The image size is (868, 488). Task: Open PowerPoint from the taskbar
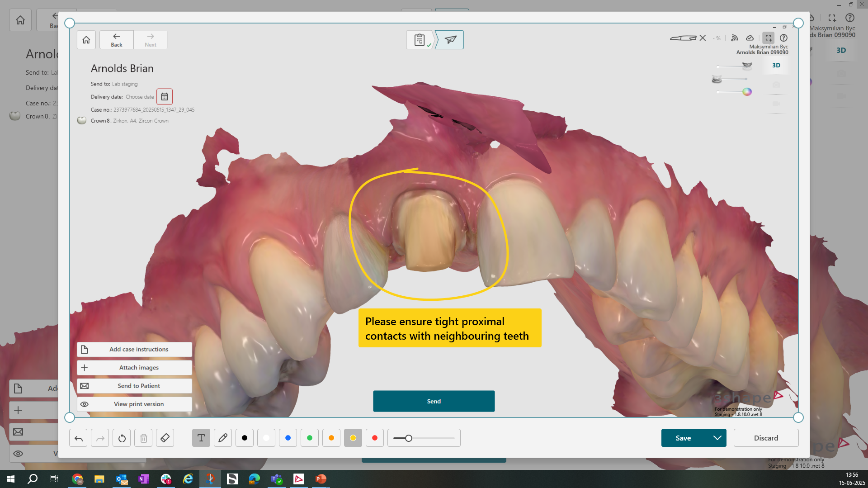coord(321,479)
